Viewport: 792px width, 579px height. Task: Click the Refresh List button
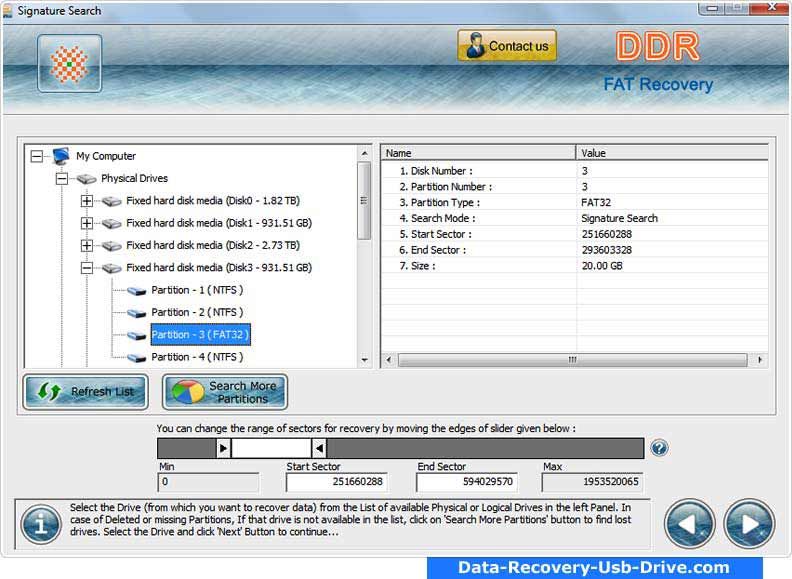(x=86, y=392)
